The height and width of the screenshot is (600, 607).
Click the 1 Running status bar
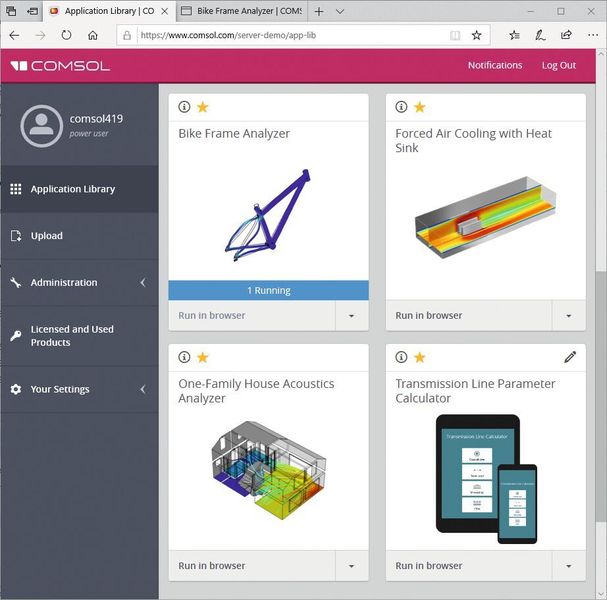coord(268,290)
